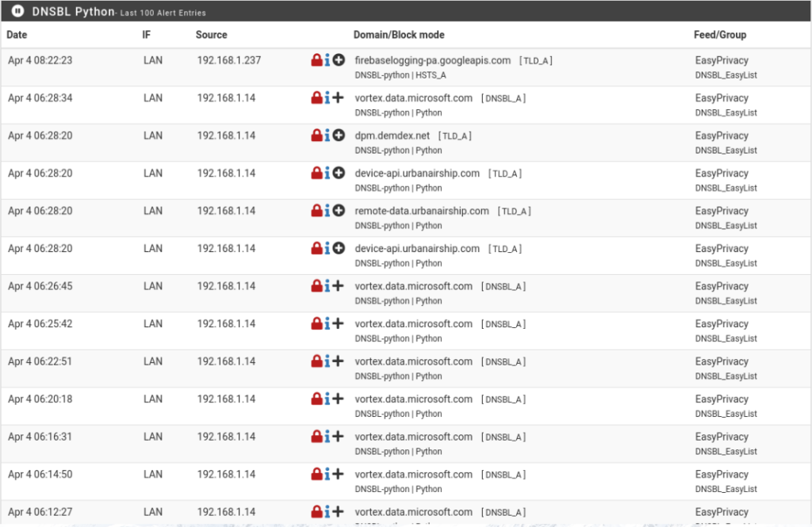Click the TLD_A tag beside dpm.demdex.net

454,136
